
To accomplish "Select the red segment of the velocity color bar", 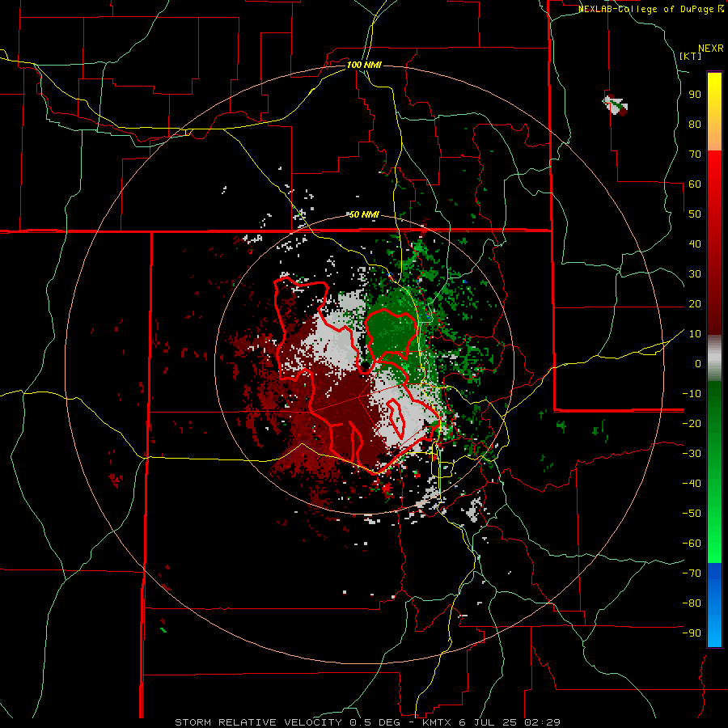I will tap(714, 243).
